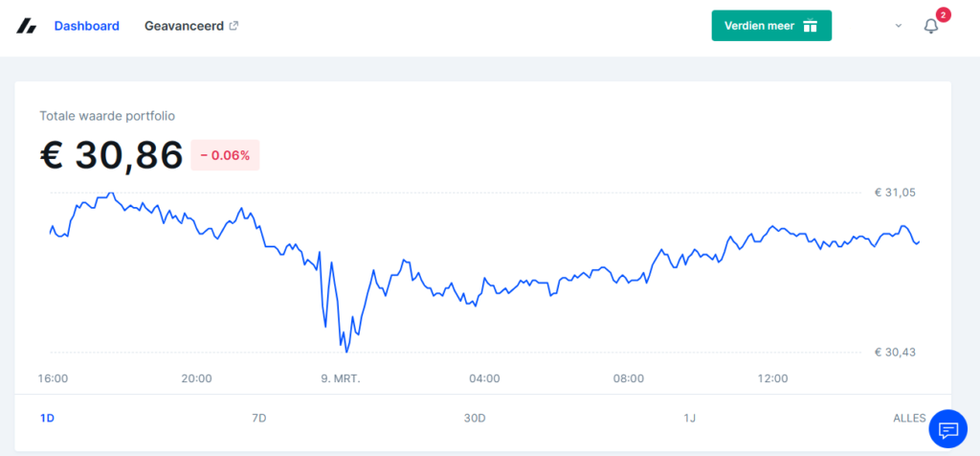Click the lowest dip on the chart line
Screen dimensions: 980x456
point(345,351)
